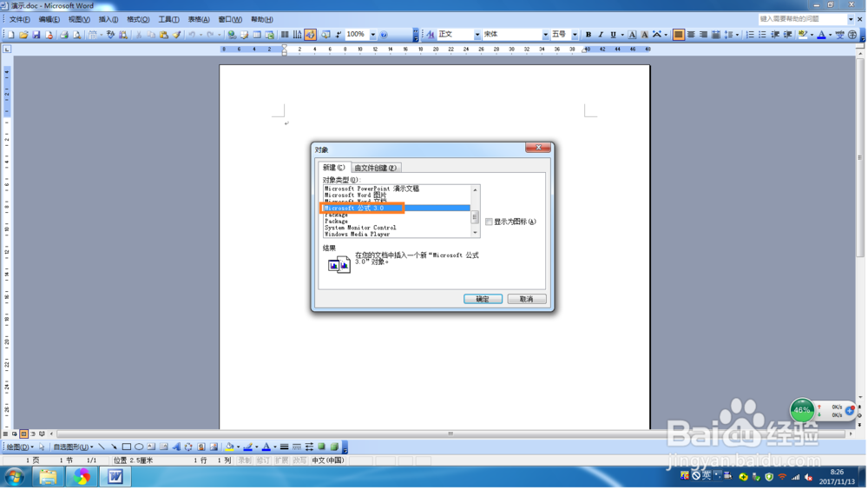Click the Format Painter brush icon
Viewport: 868px width, 490px height.
click(x=176, y=35)
